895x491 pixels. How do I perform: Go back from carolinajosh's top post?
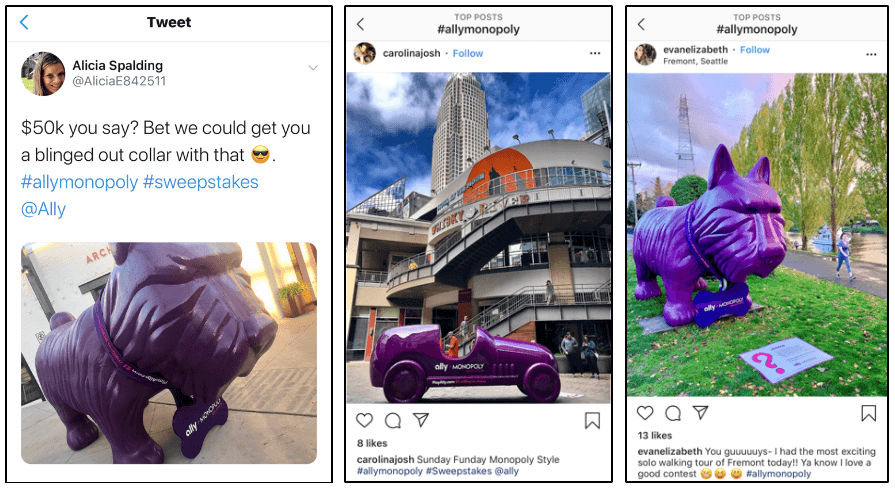point(360,24)
